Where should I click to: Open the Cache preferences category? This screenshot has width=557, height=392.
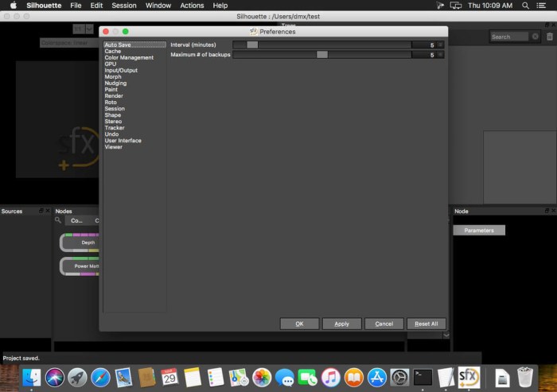click(113, 51)
